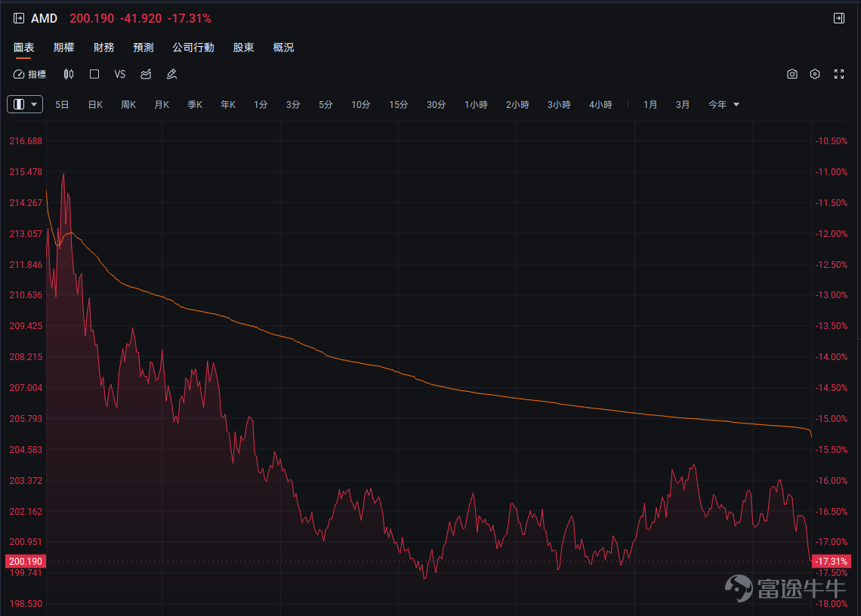
Task: Click the 216.688 price axis label
Action: tap(26, 141)
